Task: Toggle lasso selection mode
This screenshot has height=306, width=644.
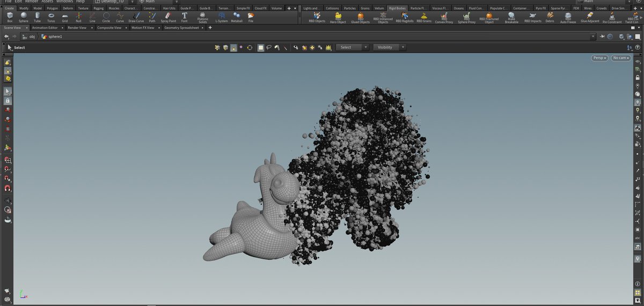Action: 269,47
